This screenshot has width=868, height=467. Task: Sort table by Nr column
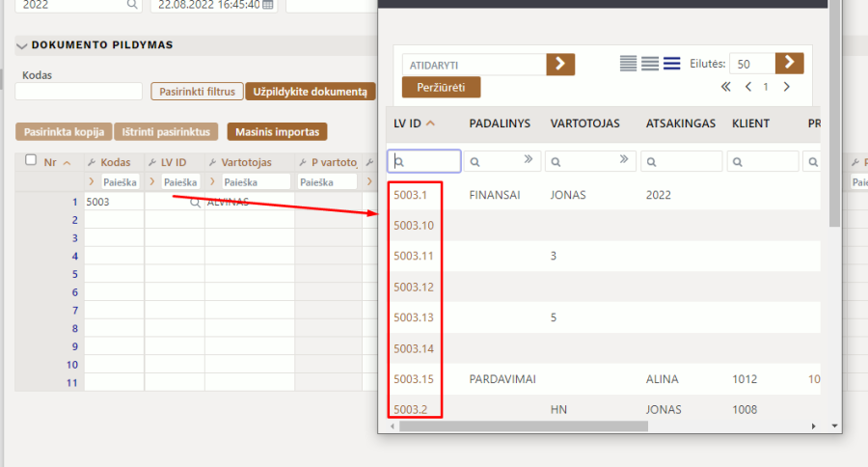pos(57,162)
